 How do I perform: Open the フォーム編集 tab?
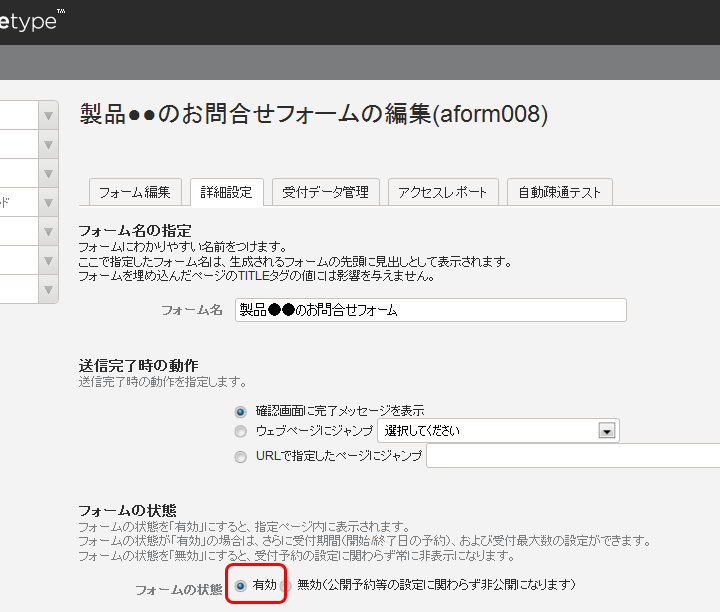tap(135, 192)
